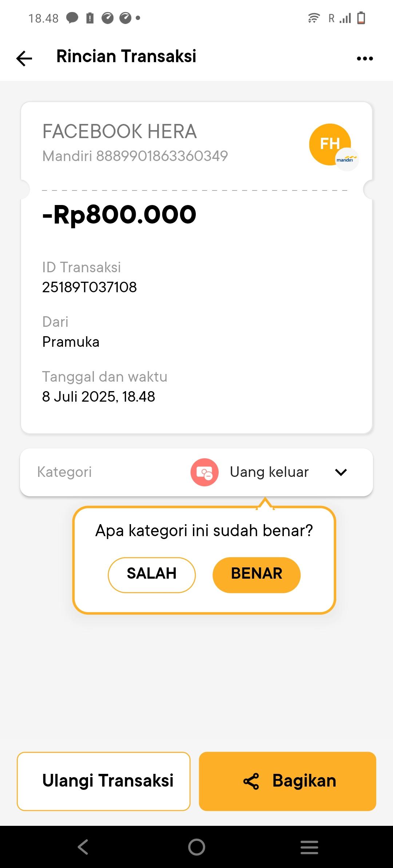Image resolution: width=393 pixels, height=868 pixels.
Task: Open the three-dot more options menu
Action: [x=365, y=58]
